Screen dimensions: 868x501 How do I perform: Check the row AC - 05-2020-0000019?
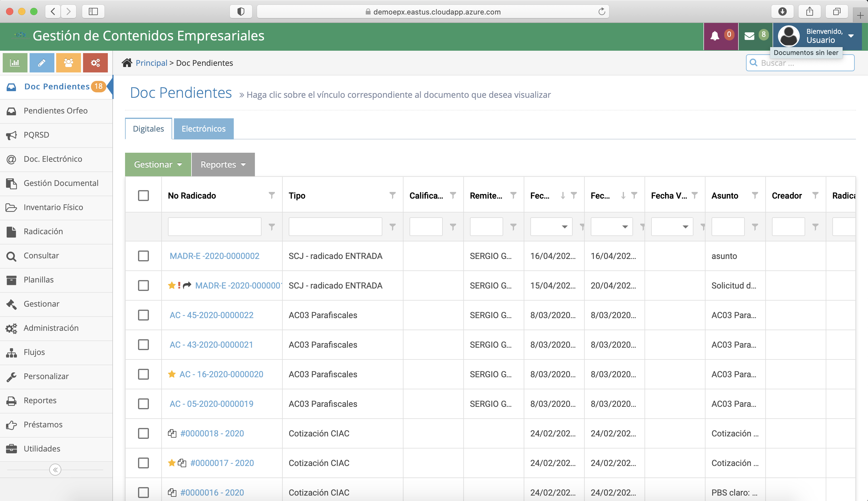[x=143, y=404]
